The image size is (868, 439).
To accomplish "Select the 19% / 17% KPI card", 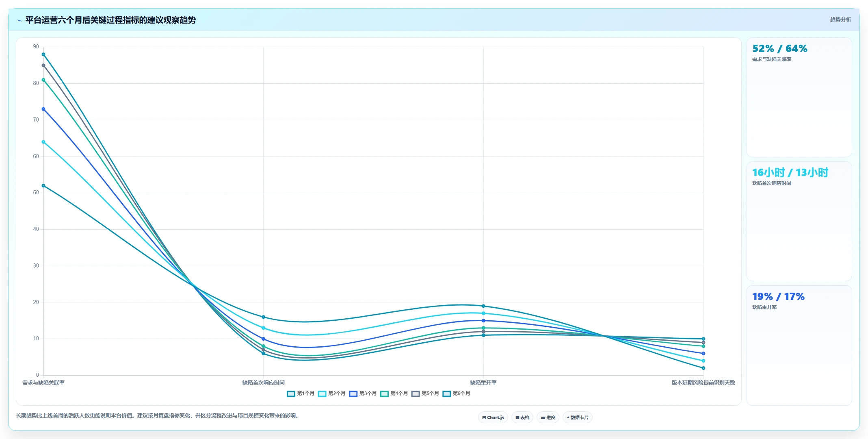I will [x=799, y=345].
